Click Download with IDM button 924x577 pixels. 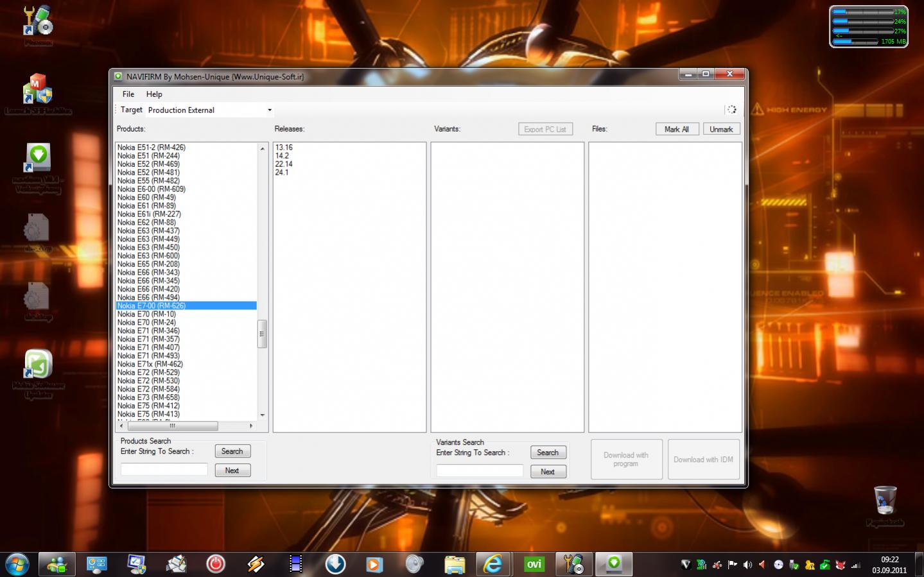coord(703,460)
